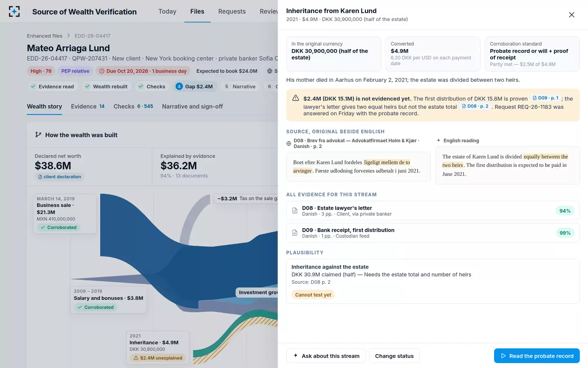
Task: Jump to step 4, Gap $2.4M
Action: [194, 86]
